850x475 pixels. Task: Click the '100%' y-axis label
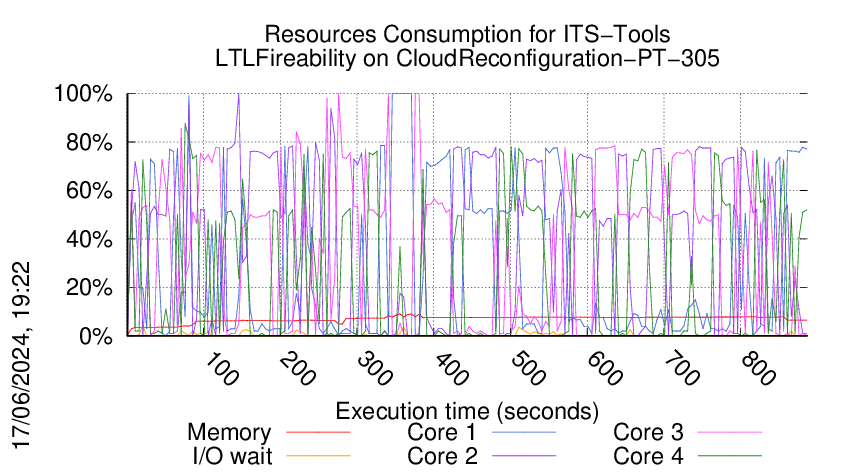coord(83,94)
